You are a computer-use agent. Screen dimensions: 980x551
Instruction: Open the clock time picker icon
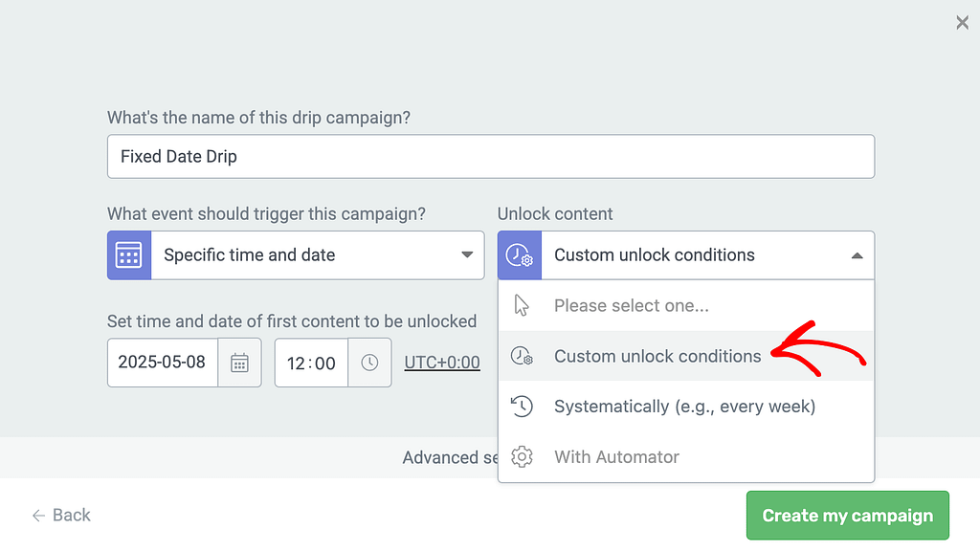coord(369,363)
